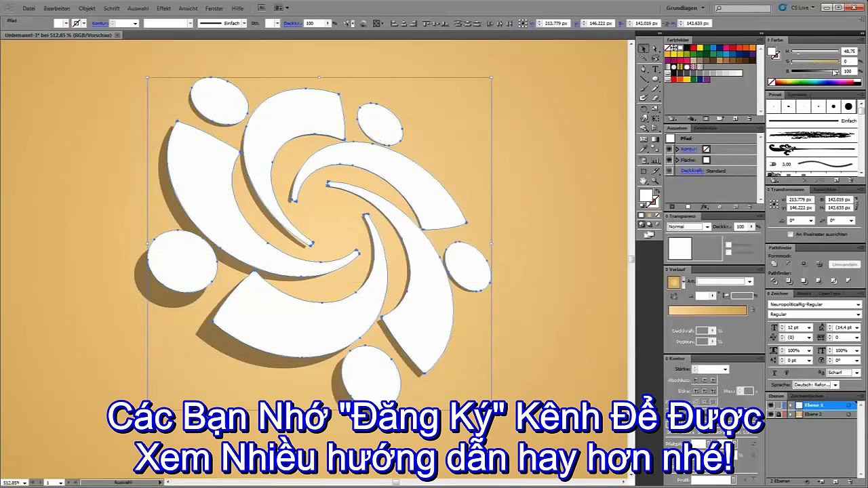Select the Eyedropper tool
The width and height of the screenshot is (868, 488).
point(644,149)
